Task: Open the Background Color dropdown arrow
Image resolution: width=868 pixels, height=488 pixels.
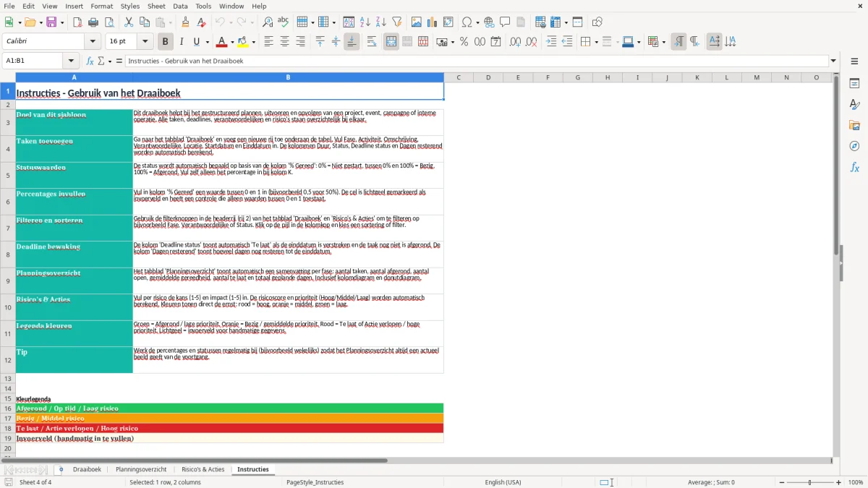Action: (252, 42)
